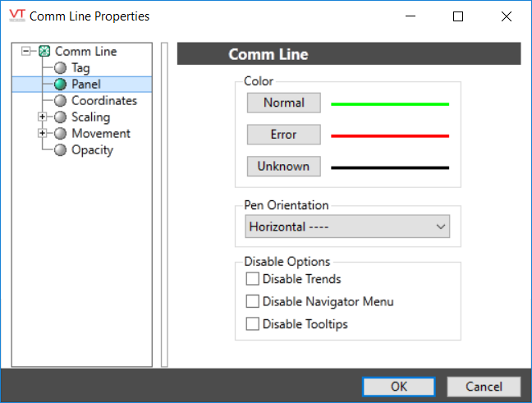This screenshot has height=403, width=532.
Task: Collapse the Comm Line root node
Action: point(26,52)
